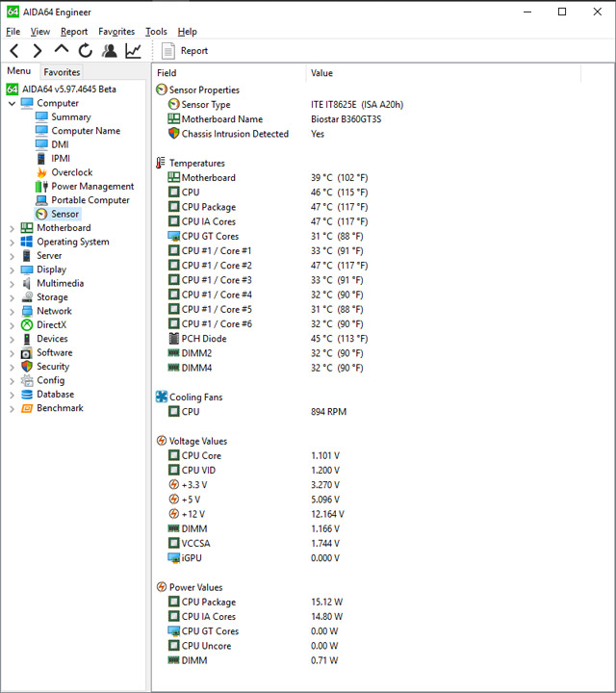Collapse the Computer tree node
616x693 pixels.
(x=12, y=103)
